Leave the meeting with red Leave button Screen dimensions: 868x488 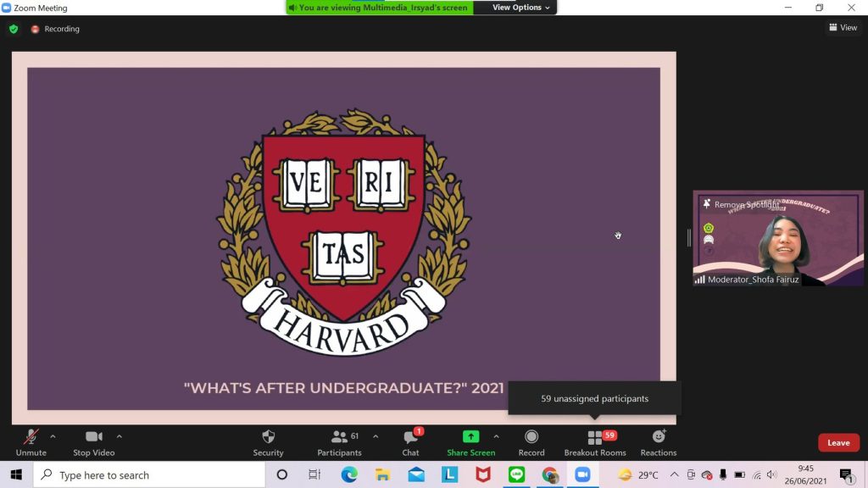click(x=838, y=442)
